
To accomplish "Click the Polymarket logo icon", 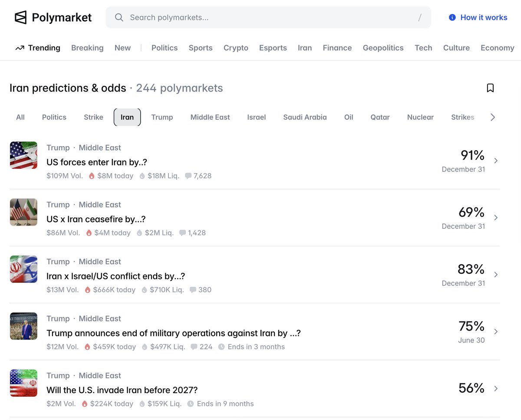I will tap(20, 17).
